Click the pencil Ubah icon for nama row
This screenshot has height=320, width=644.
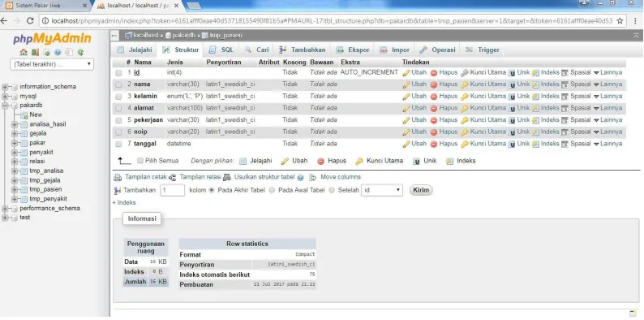[x=406, y=84]
